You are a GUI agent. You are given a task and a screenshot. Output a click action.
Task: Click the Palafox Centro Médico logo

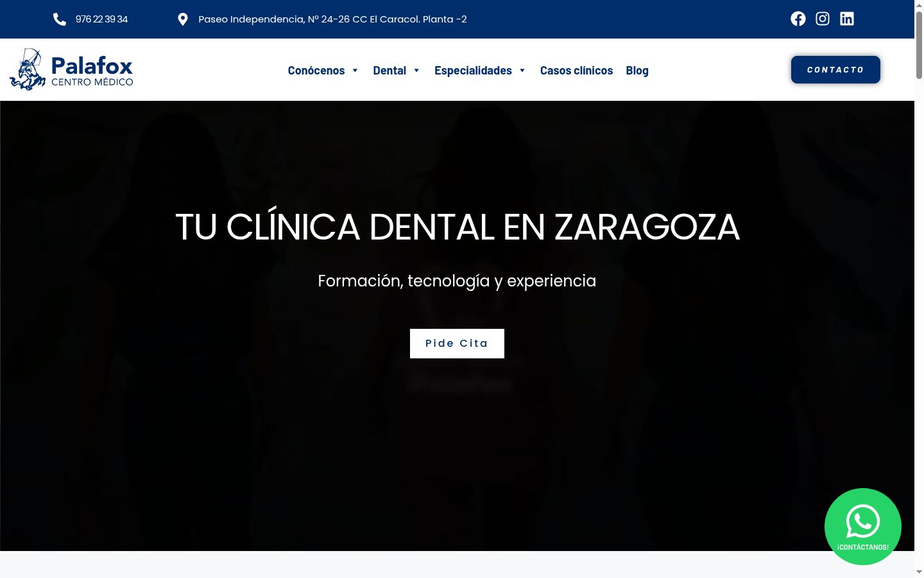coord(71,69)
